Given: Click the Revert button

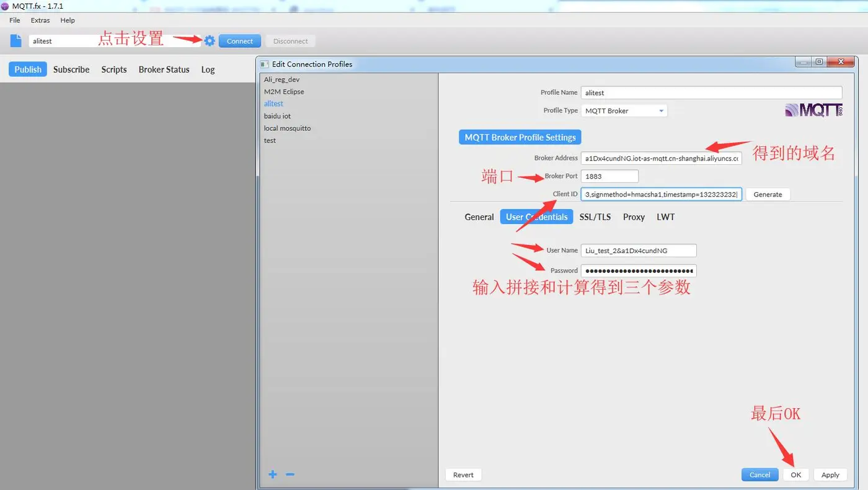Looking at the screenshot, I should click(x=463, y=475).
